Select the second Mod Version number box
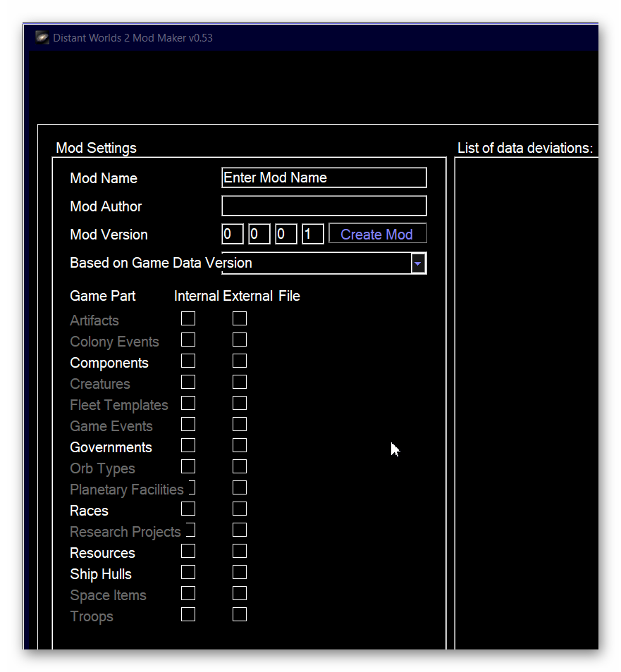 pyautogui.click(x=259, y=234)
